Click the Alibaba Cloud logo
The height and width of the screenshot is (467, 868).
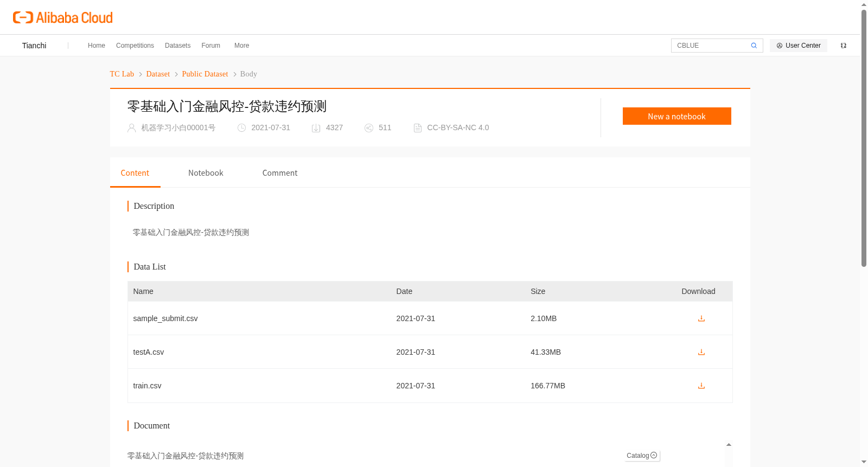63,17
